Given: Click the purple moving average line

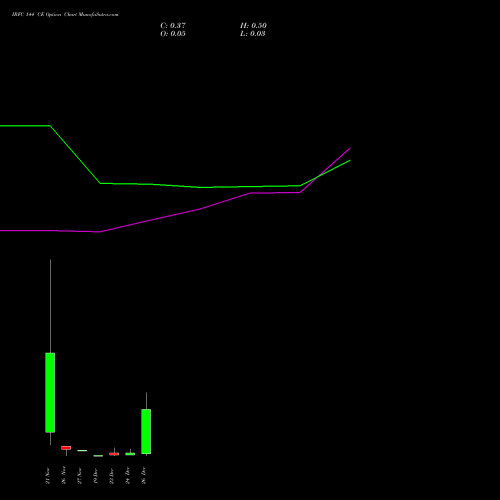Looking at the screenshot, I should pos(200,209).
